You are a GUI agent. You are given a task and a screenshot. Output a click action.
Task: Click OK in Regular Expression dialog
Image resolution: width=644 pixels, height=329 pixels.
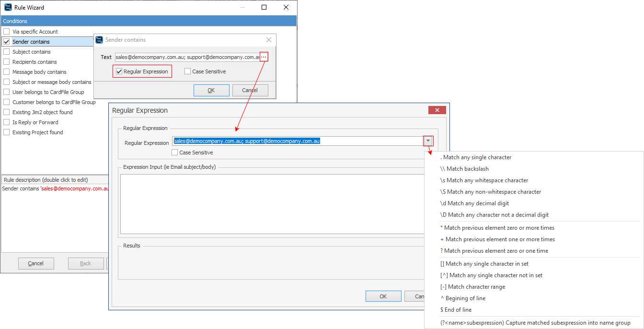383,296
